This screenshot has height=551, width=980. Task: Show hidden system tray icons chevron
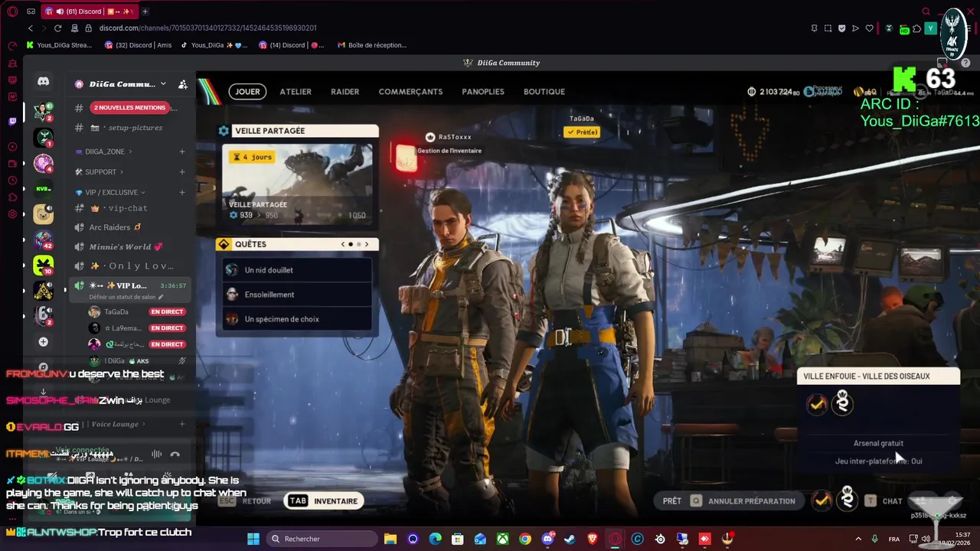857,539
